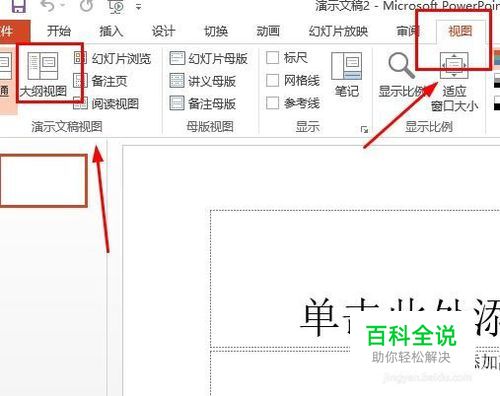Open the 显示 group dialog launcher
500x396 pixels.
coord(364,130)
